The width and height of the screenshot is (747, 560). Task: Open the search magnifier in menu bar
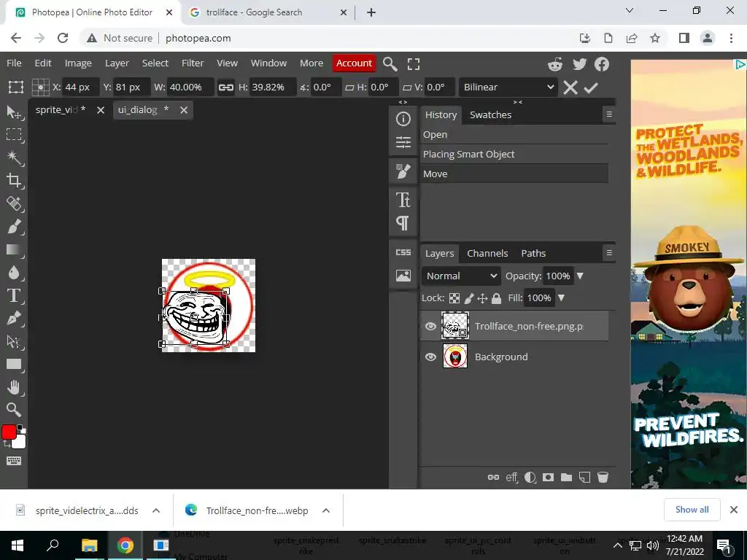tap(390, 64)
